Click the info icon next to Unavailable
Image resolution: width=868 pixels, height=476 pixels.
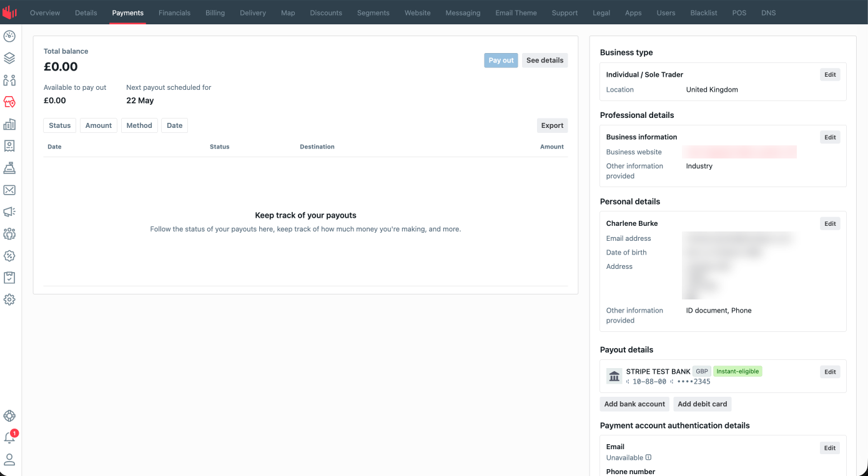pyautogui.click(x=648, y=457)
